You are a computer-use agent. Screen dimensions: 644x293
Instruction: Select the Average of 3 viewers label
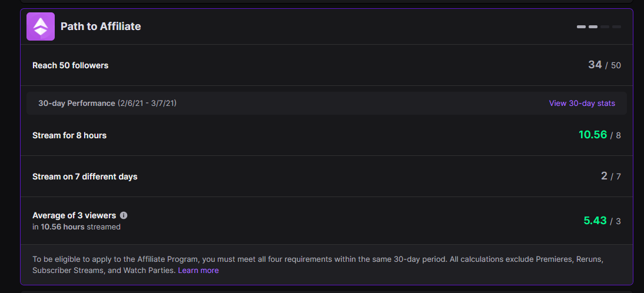click(74, 215)
